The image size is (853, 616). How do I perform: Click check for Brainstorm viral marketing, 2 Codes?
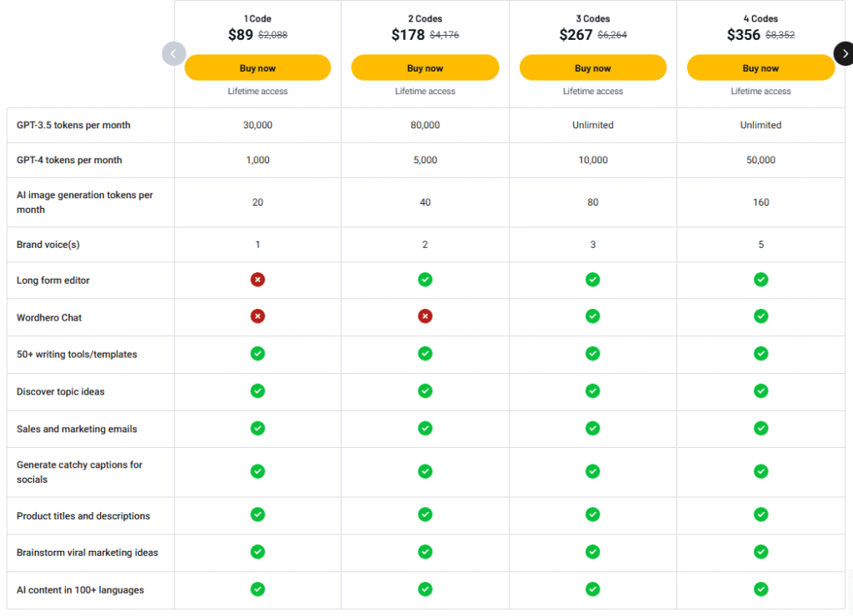[425, 552]
